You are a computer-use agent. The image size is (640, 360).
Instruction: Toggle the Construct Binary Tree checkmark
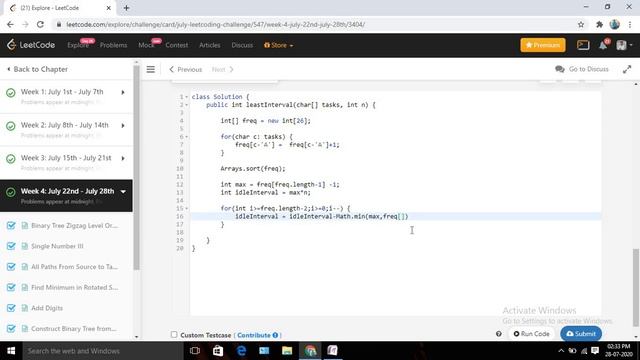coord(11,329)
